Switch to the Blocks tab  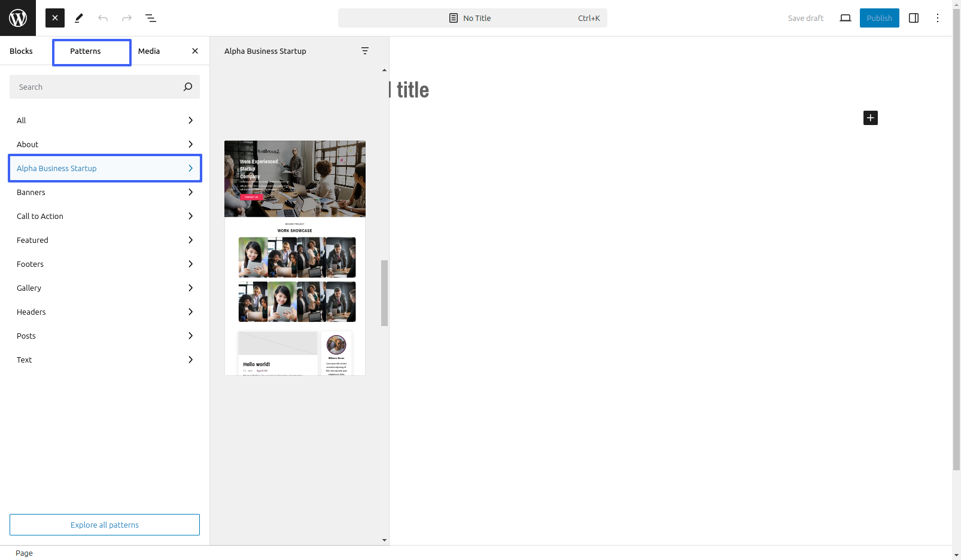click(22, 51)
